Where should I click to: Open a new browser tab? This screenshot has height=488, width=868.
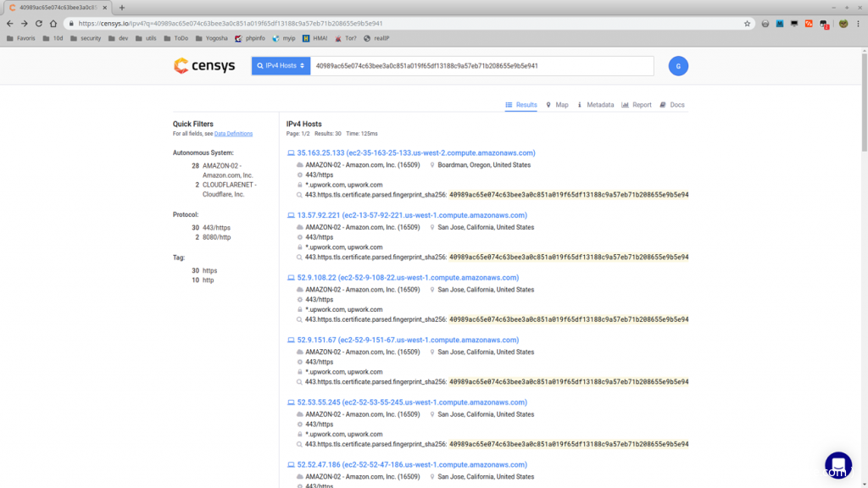click(122, 8)
